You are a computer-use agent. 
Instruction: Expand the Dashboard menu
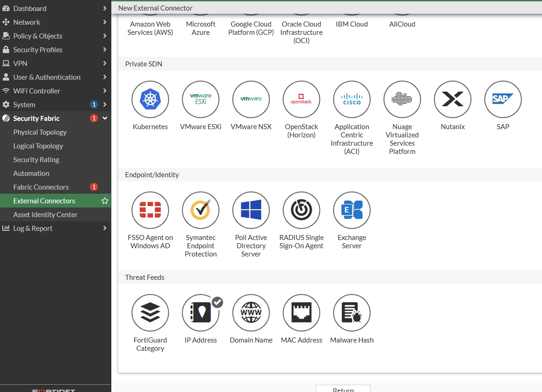coord(55,8)
